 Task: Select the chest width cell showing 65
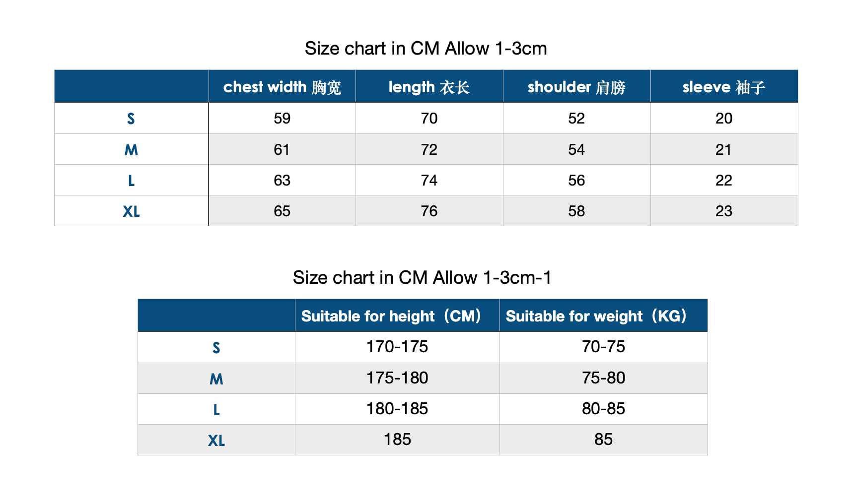click(282, 211)
